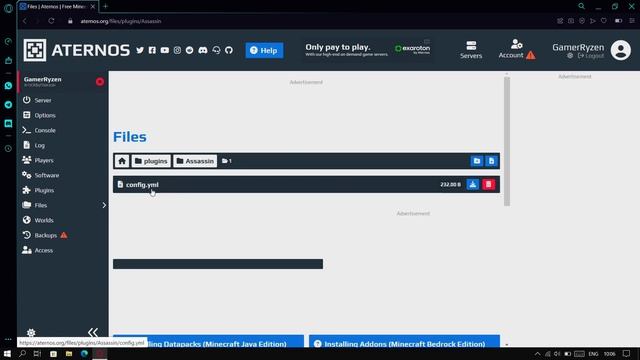This screenshot has width=640, height=360.
Task: Navigate to the Assassin folder breadcrumb
Action: pos(195,161)
